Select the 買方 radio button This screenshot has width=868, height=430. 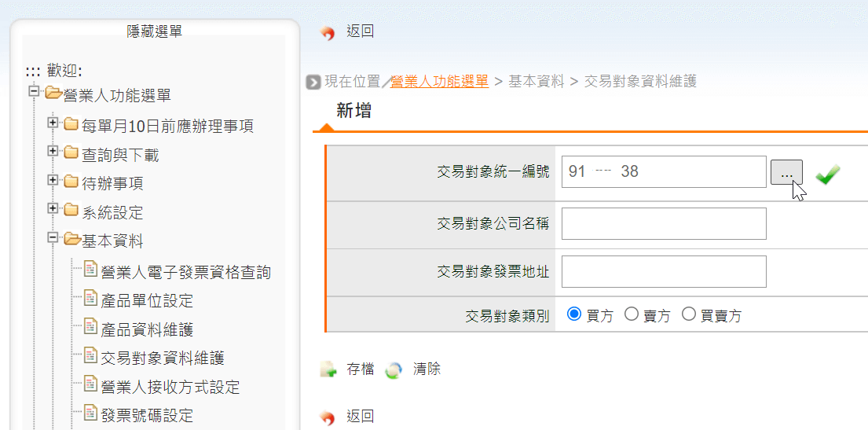point(574,314)
